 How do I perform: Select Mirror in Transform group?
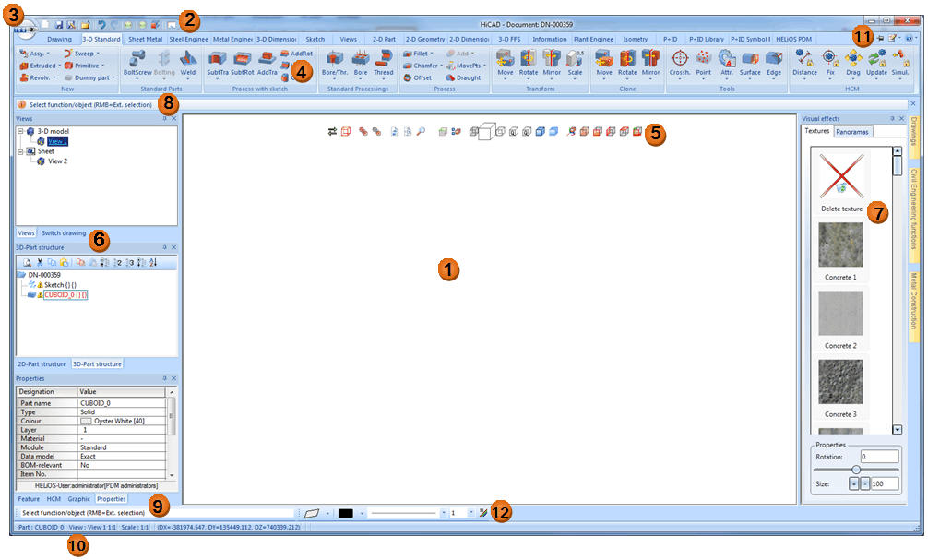point(552,63)
